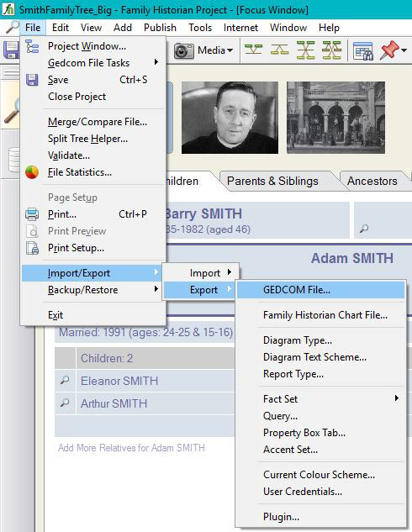Click the third green hourglass diagram icon

coord(305,50)
